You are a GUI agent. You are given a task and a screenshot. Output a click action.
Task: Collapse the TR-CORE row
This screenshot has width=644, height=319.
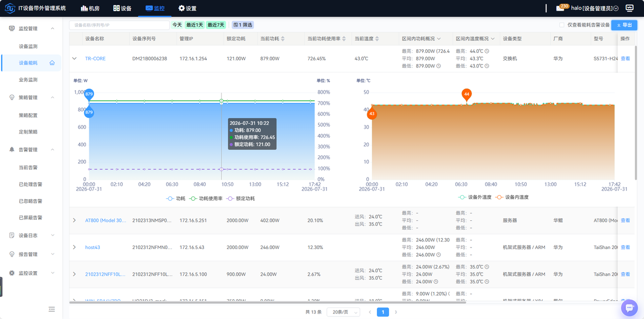[x=74, y=58]
